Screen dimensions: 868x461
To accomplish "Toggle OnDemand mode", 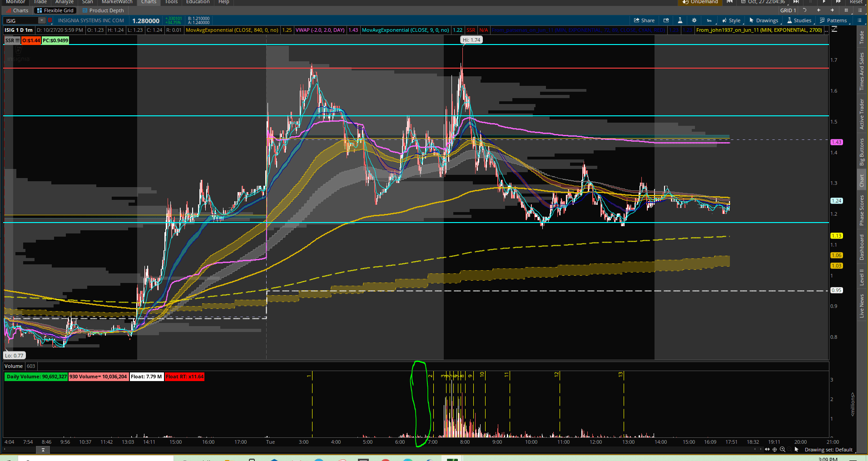I will coord(700,2).
